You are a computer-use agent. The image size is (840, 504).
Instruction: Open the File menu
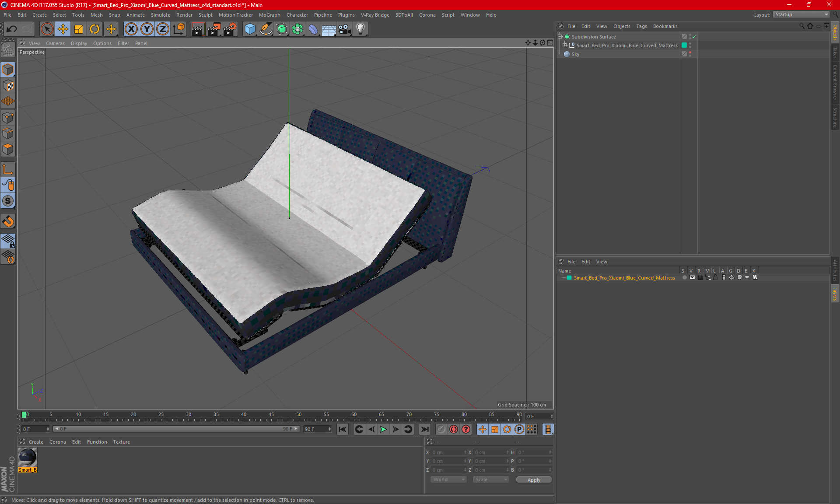pos(7,15)
